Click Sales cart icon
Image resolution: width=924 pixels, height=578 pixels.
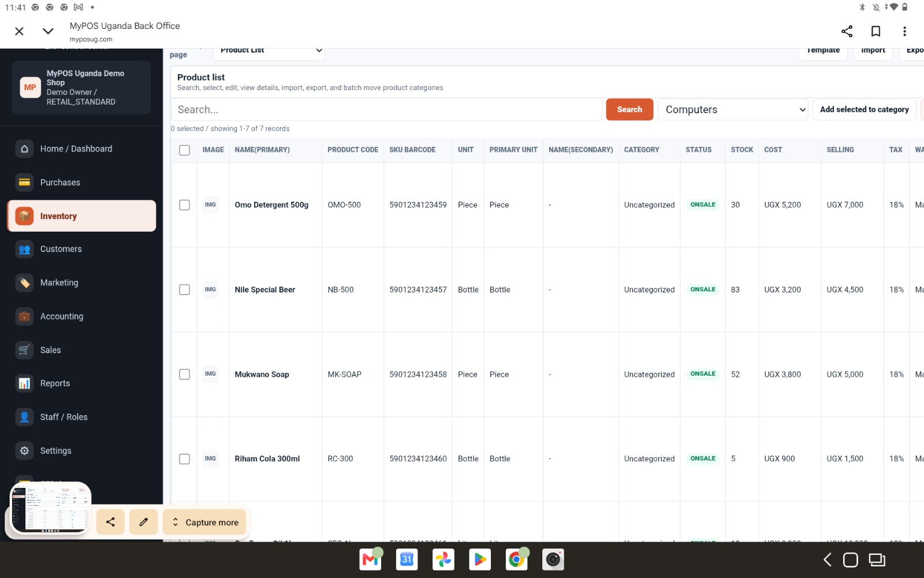click(x=24, y=350)
